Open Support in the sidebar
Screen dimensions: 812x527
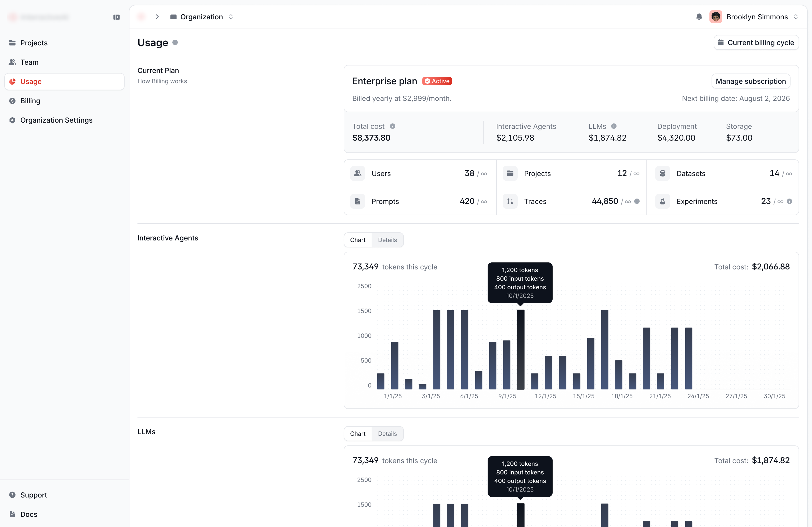click(64, 495)
